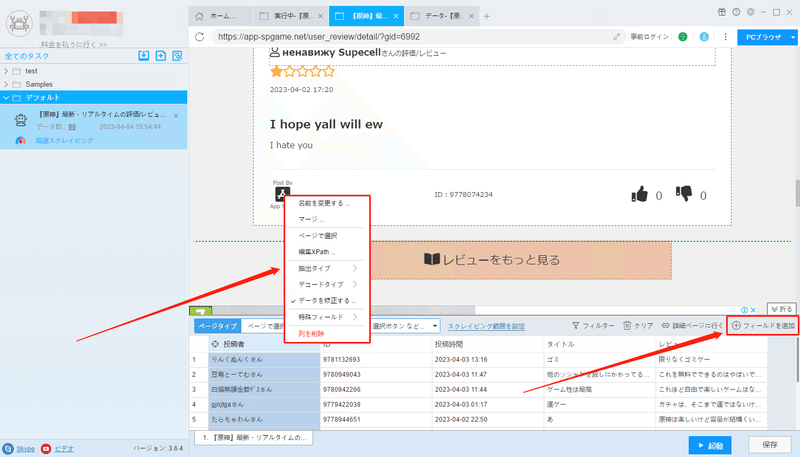Switch to the 実行中 tab
800x457 pixels.
[291, 16]
